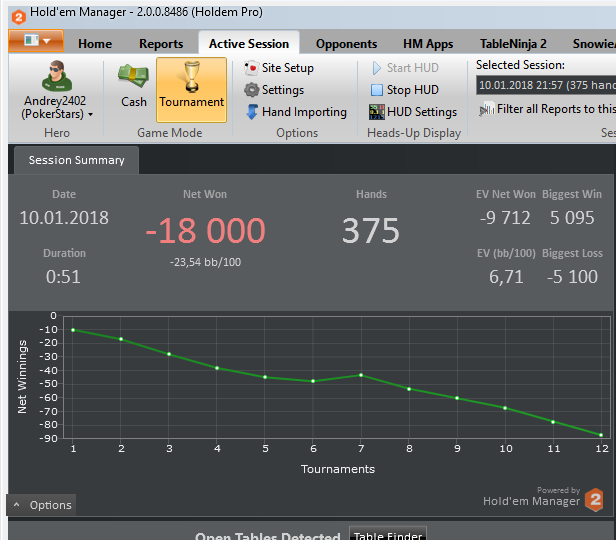Open the Table Finder button
Viewport: 616px width, 540px height.
tap(388, 535)
